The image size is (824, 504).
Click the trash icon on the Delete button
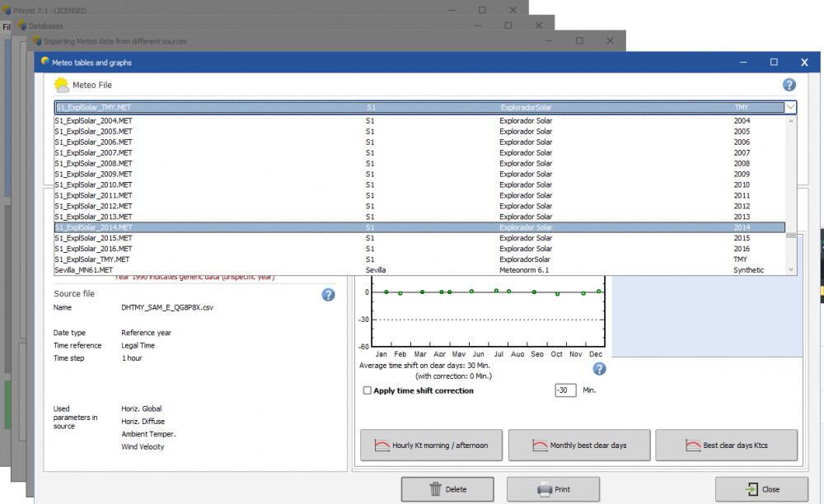pyautogui.click(x=435, y=489)
